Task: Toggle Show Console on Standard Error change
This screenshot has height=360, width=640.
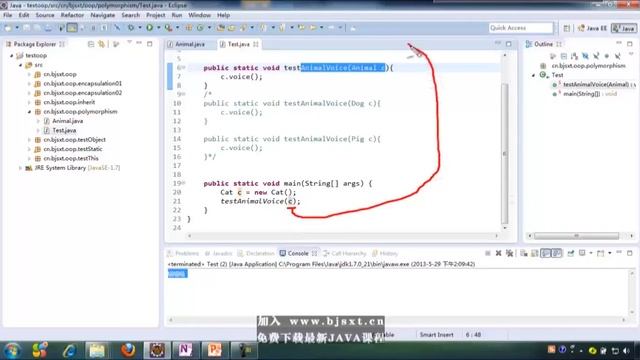Action: [x=557, y=253]
